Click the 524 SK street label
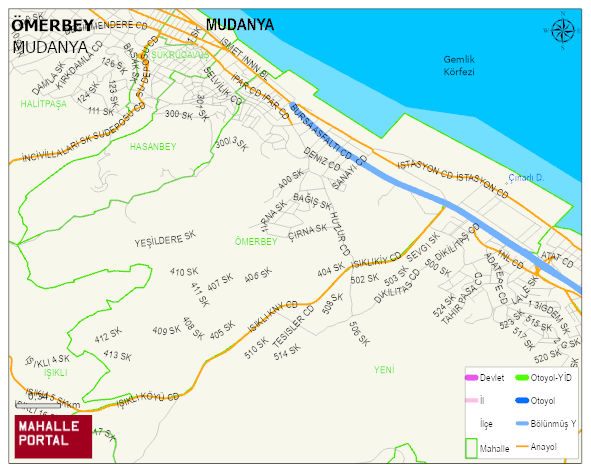This screenshot has height=472, width=591. [444, 306]
